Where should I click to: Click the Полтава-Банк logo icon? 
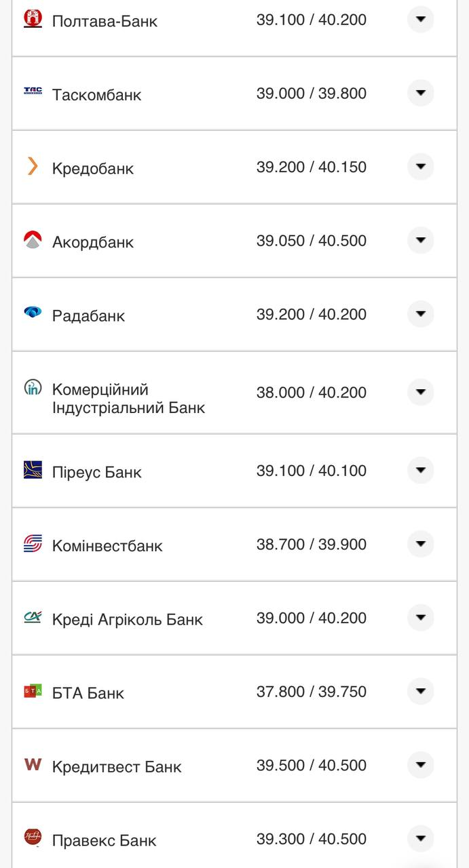point(33,18)
